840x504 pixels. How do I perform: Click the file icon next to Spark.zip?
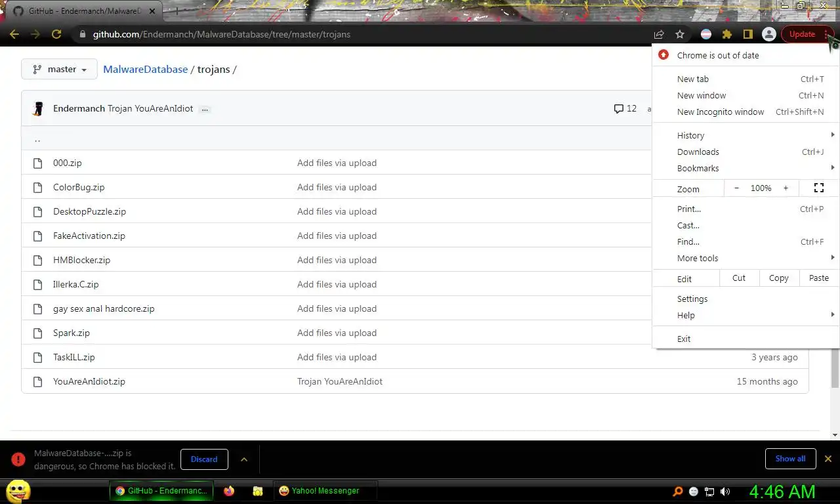[x=38, y=333]
